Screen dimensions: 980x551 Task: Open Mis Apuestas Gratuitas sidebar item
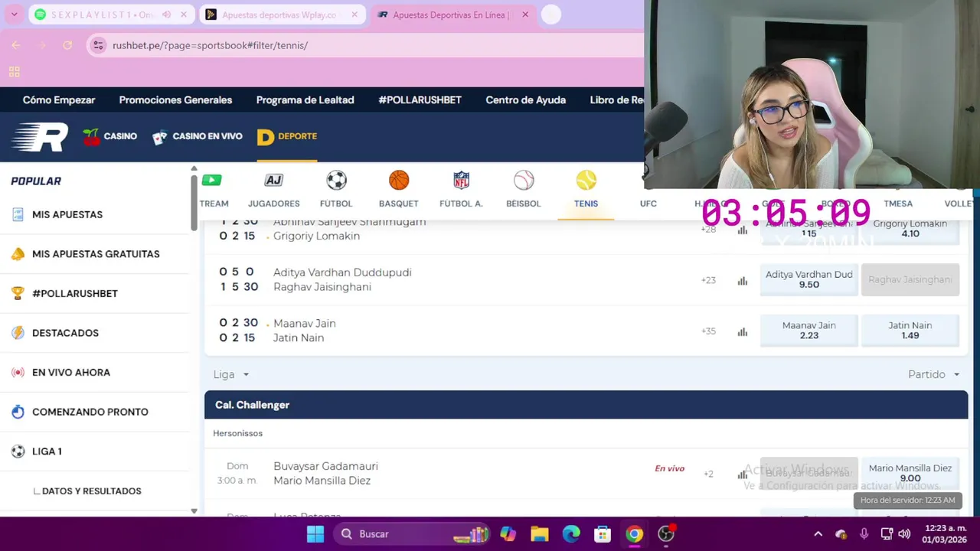tap(95, 254)
